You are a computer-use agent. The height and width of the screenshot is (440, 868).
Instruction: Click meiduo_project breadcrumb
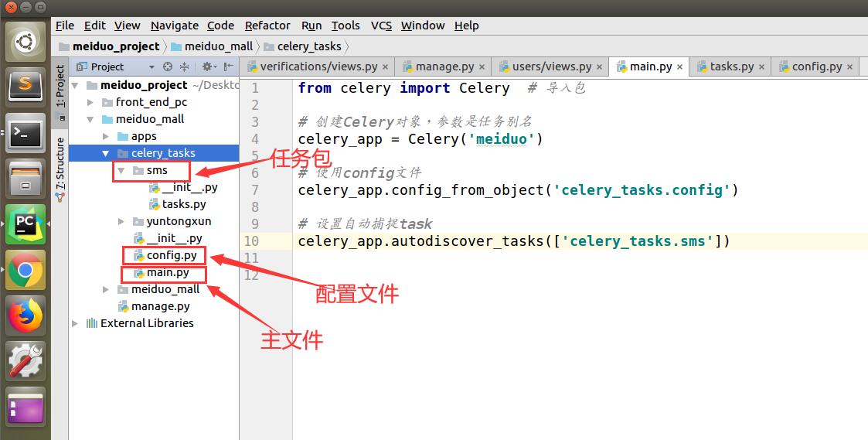coord(110,46)
